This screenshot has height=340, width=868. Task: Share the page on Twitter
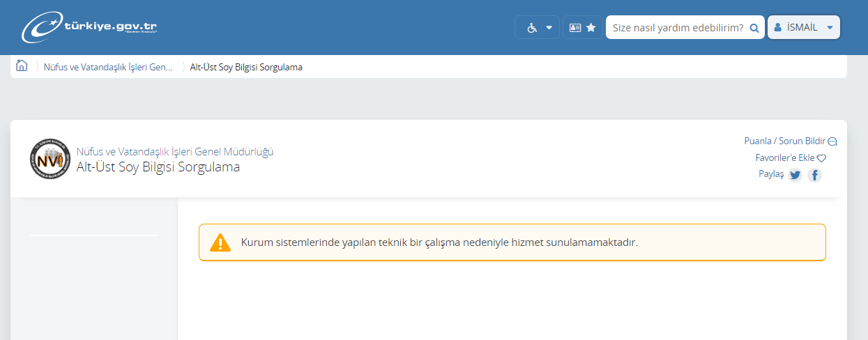[x=795, y=176]
